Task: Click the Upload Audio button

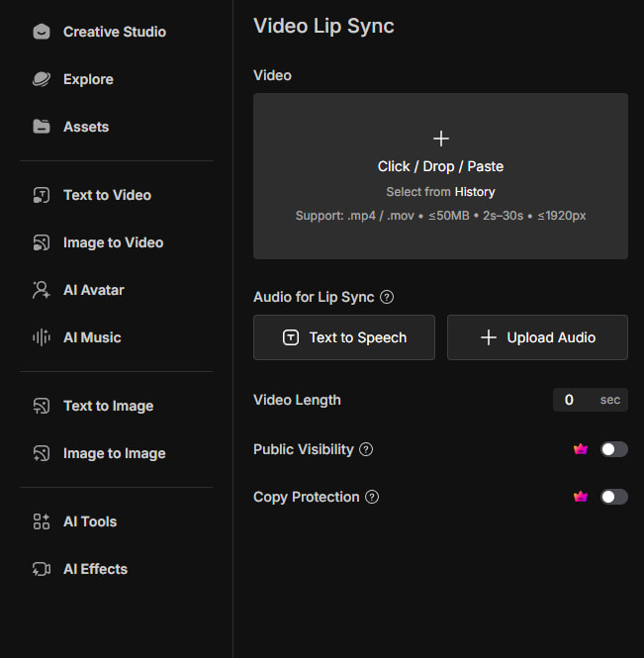Action: coord(537,337)
